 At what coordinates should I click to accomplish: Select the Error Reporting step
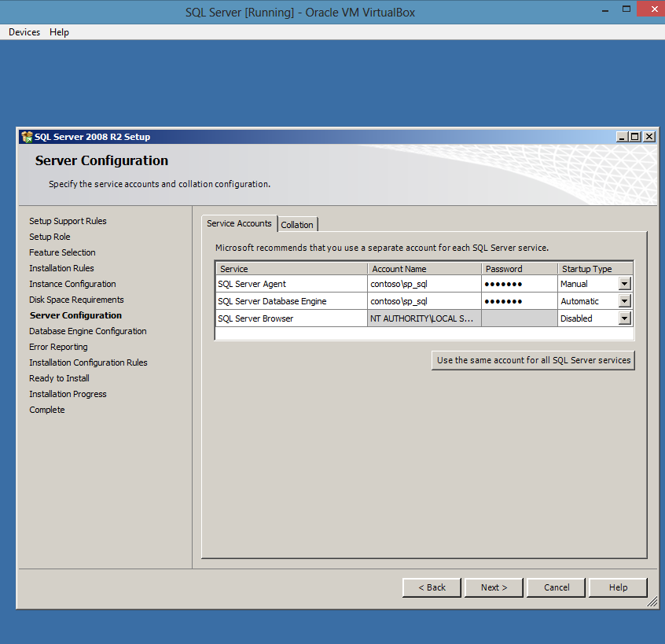pyautogui.click(x=58, y=347)
